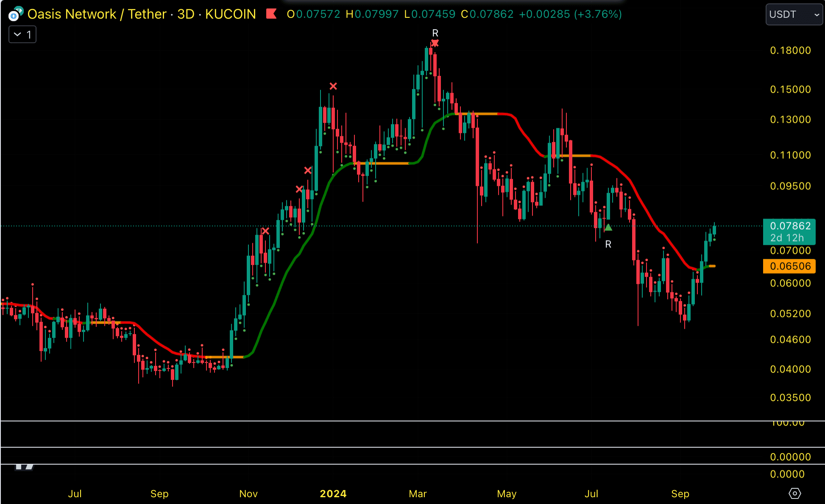825x504 pixels.
Task: Click the 0.05200 price scale label
Action: tap(790, 313)
